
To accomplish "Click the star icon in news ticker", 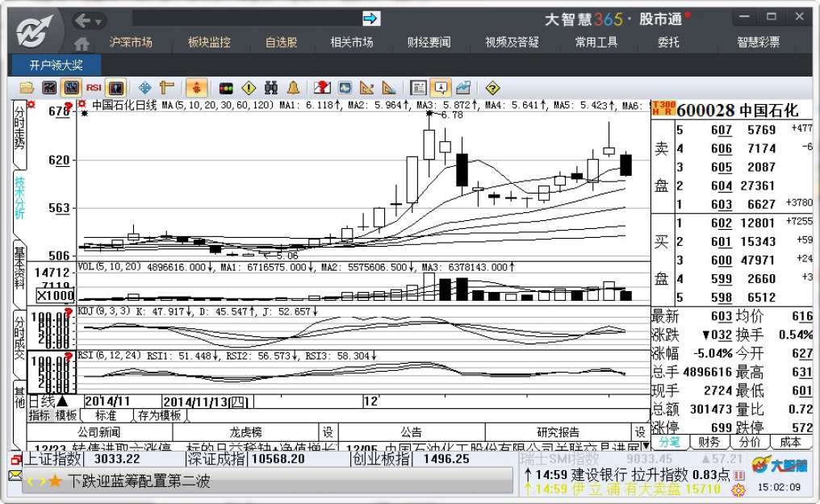I will click(x=55, y=481).
